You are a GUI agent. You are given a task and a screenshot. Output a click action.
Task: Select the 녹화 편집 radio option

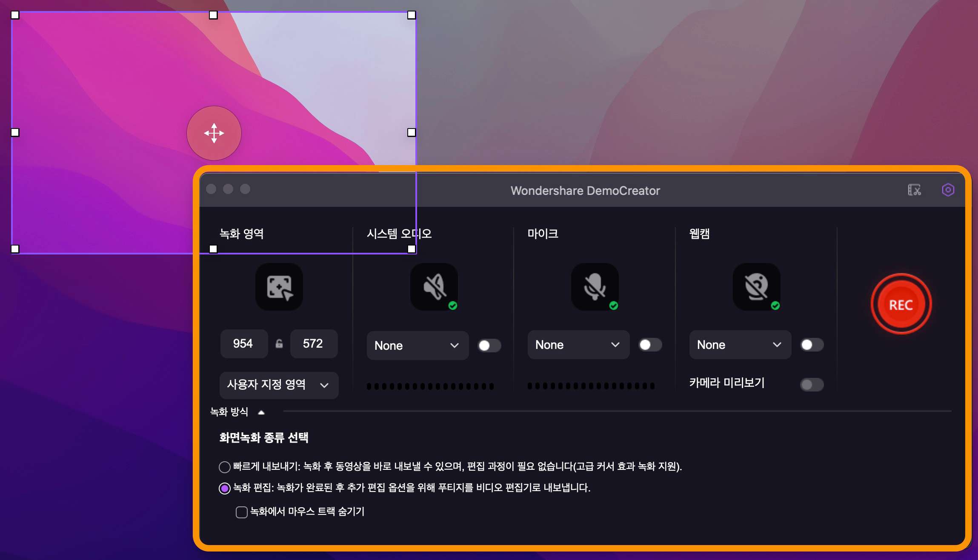click(x=225, y=488)
